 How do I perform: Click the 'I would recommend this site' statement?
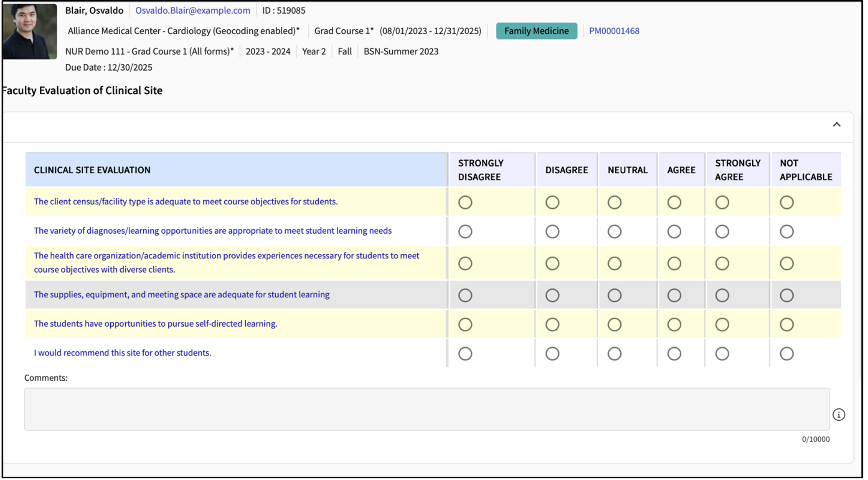coord(122,353)
